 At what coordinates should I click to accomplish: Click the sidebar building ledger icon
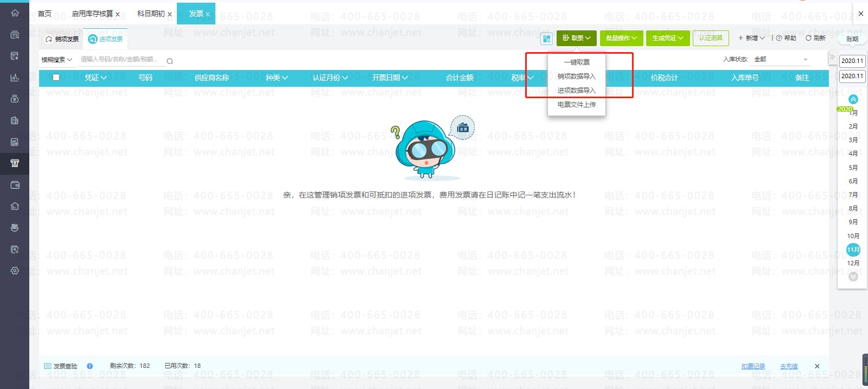click(x=15, y=120)
